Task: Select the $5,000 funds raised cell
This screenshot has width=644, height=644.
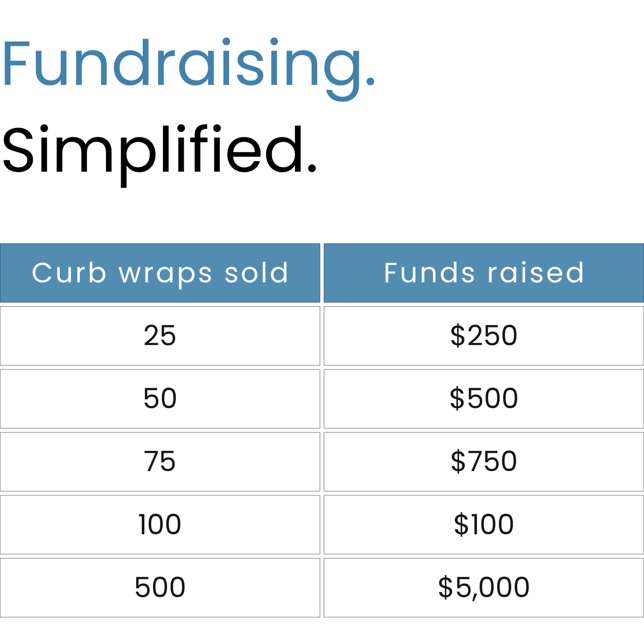Action: 484,587
